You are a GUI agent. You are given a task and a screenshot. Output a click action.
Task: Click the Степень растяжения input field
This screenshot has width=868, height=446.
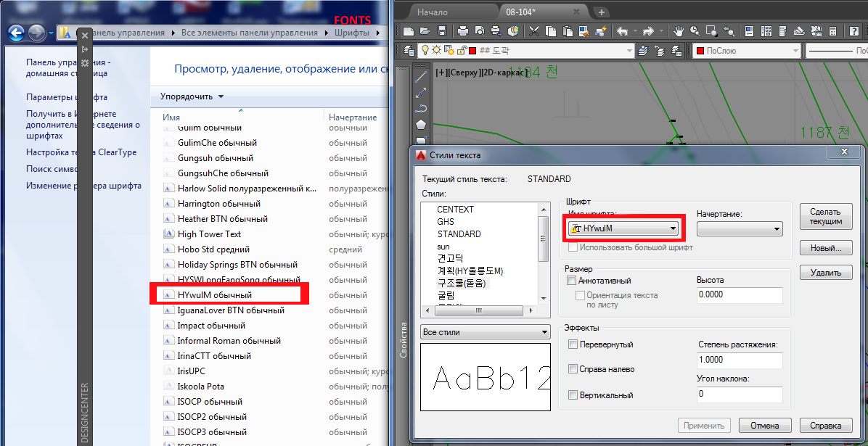740,360
